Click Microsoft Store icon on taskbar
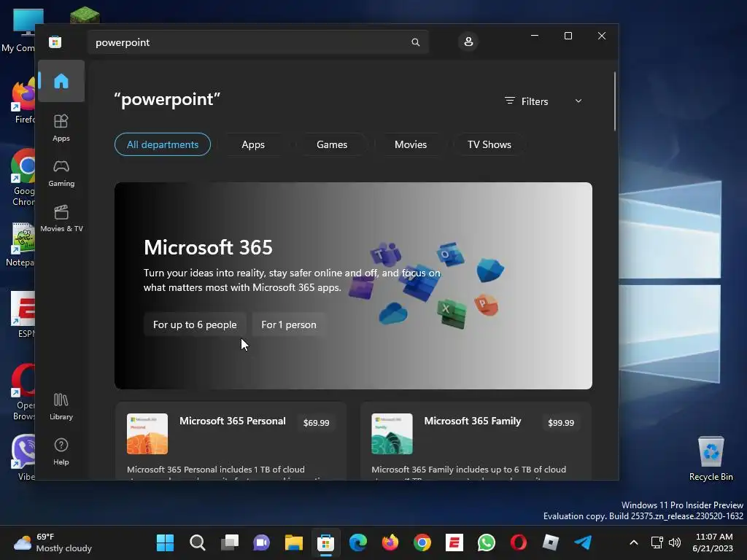The image size is (747, 560). pyautogui.click(x=326, y=542)
